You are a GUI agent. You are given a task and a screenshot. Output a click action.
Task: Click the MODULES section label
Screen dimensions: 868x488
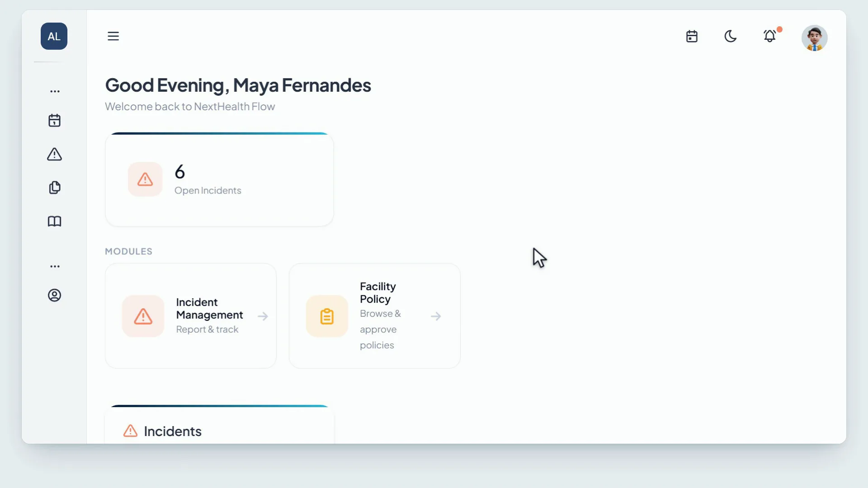[x=128, y=251]
